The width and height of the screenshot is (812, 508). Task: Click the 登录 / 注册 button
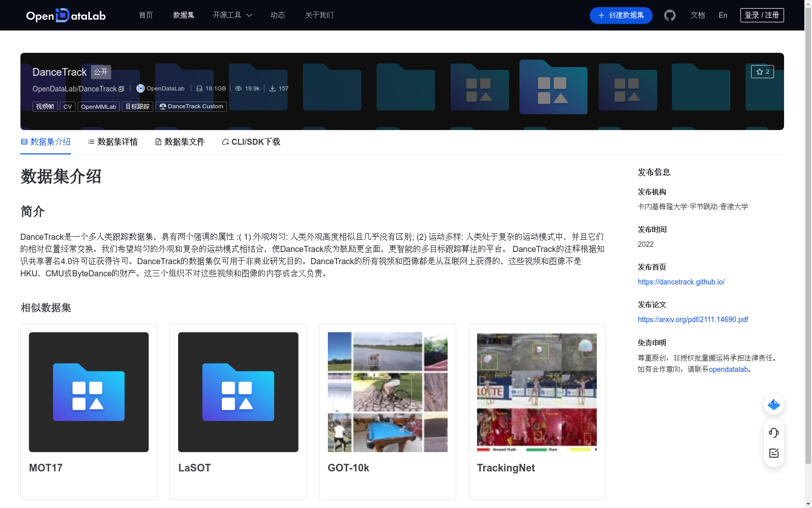[762, 15]
